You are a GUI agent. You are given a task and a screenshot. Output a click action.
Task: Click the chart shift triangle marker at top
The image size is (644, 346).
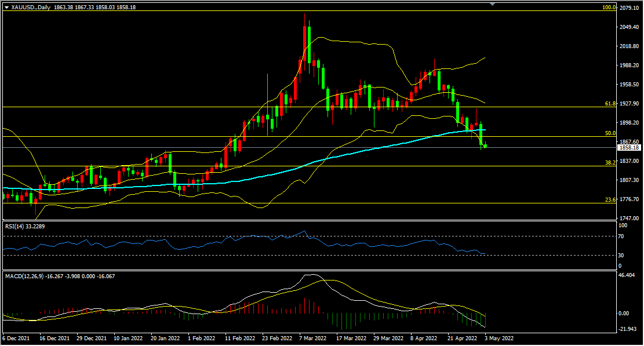[493, 3]
